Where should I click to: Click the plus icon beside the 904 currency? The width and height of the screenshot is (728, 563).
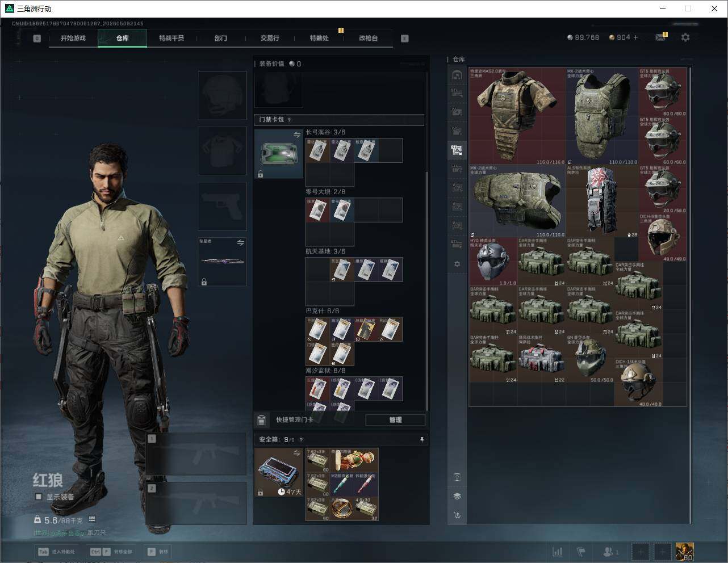click(x=636, y=37)
